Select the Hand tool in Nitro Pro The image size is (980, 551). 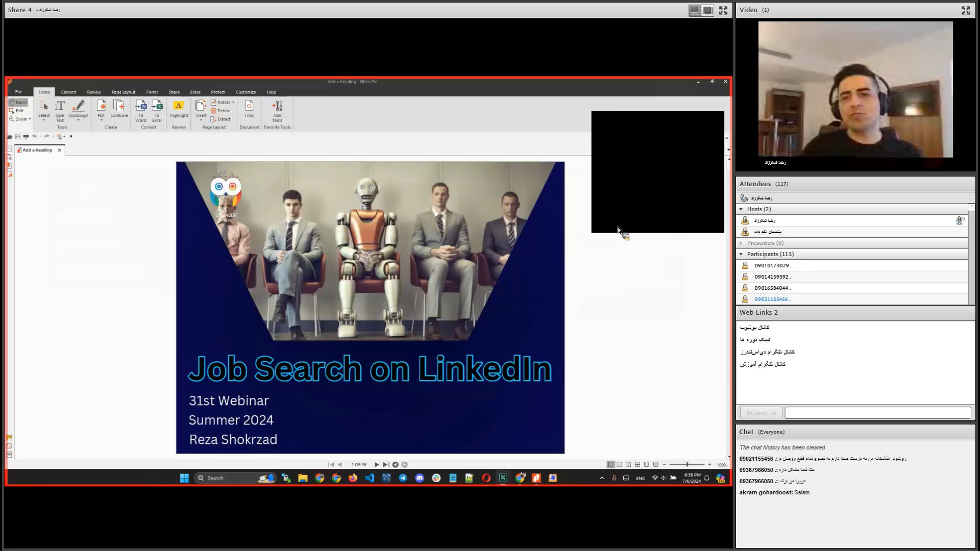tap(18, 103)
